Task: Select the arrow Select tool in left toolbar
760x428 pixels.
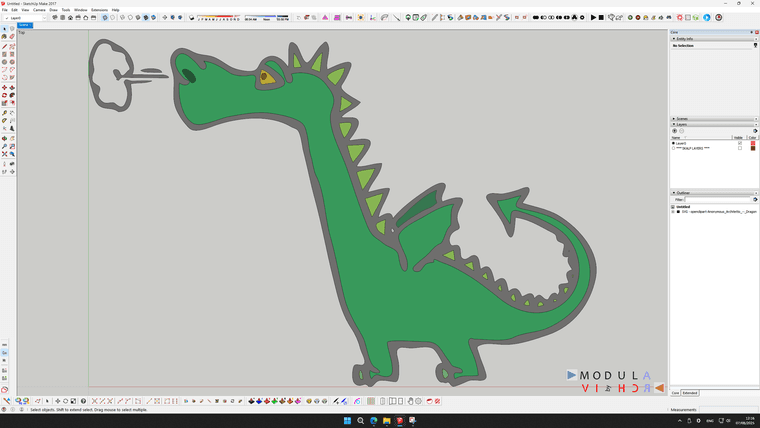Action: [x=4, y=29]
